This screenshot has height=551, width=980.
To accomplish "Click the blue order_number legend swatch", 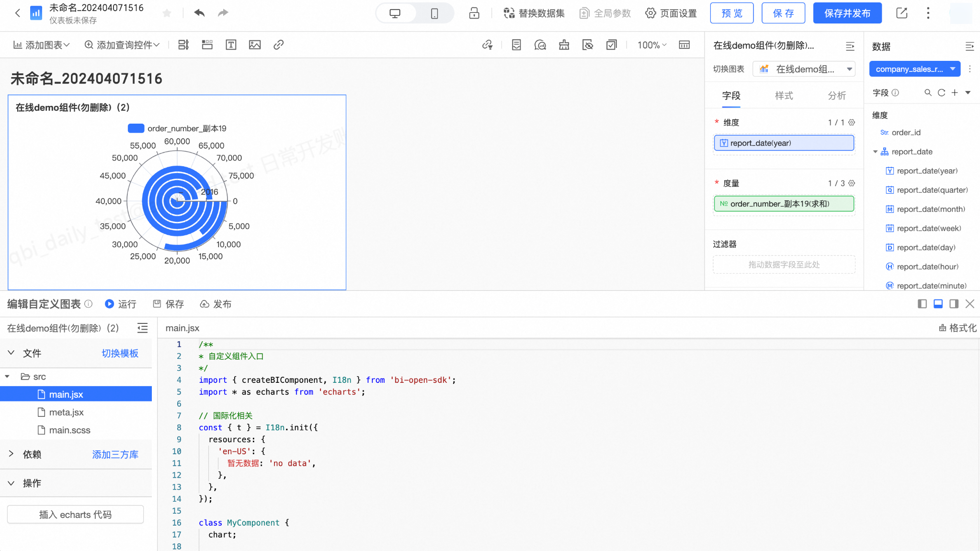I will point(136,128).
